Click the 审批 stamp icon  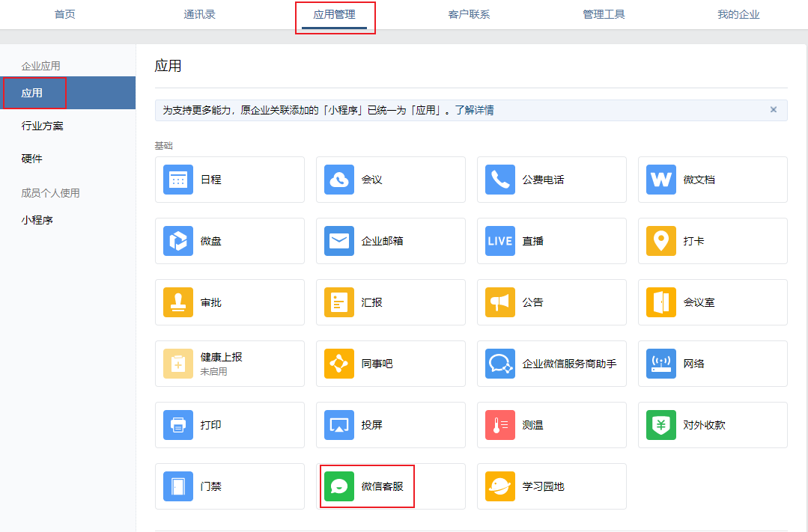[177, 302]
